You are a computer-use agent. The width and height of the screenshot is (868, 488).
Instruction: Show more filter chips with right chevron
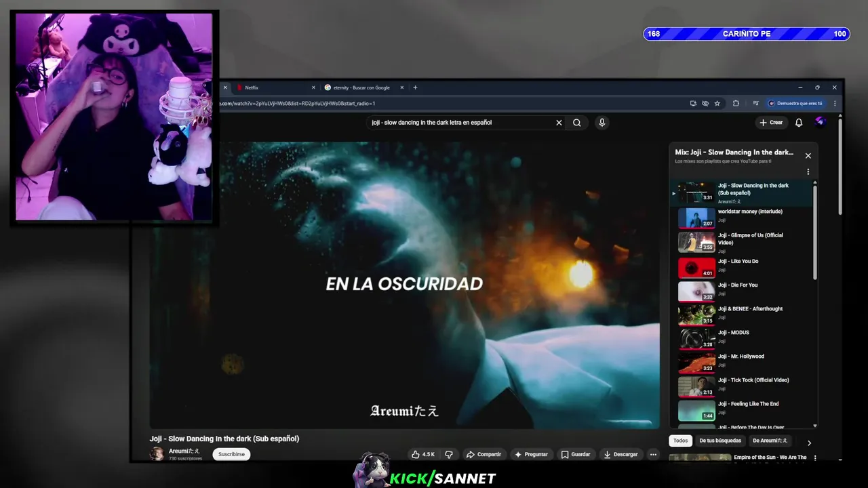pos(808,443)
